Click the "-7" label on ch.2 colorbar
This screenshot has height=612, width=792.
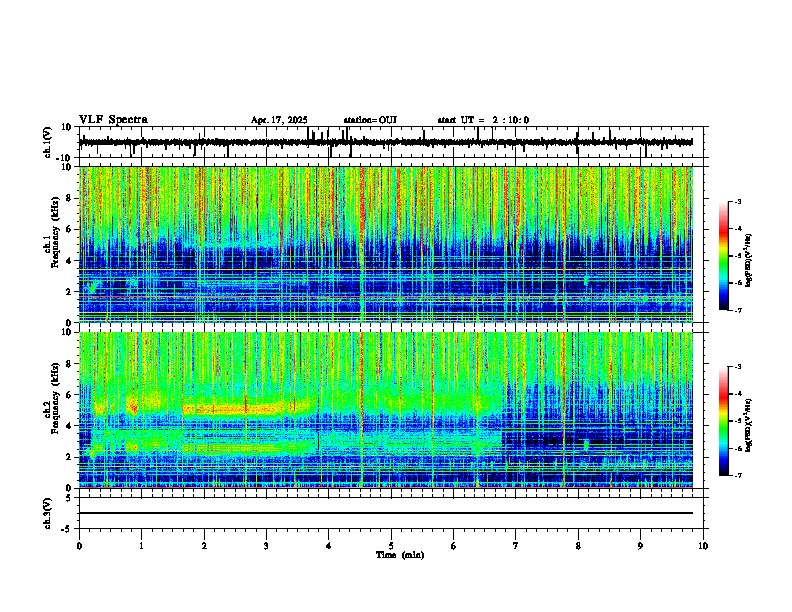[737, 475]
